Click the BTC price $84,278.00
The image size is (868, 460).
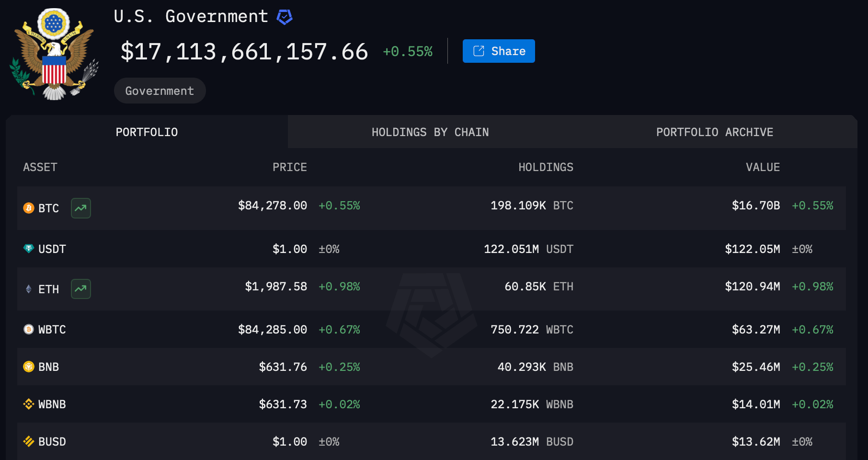point(273,206)
